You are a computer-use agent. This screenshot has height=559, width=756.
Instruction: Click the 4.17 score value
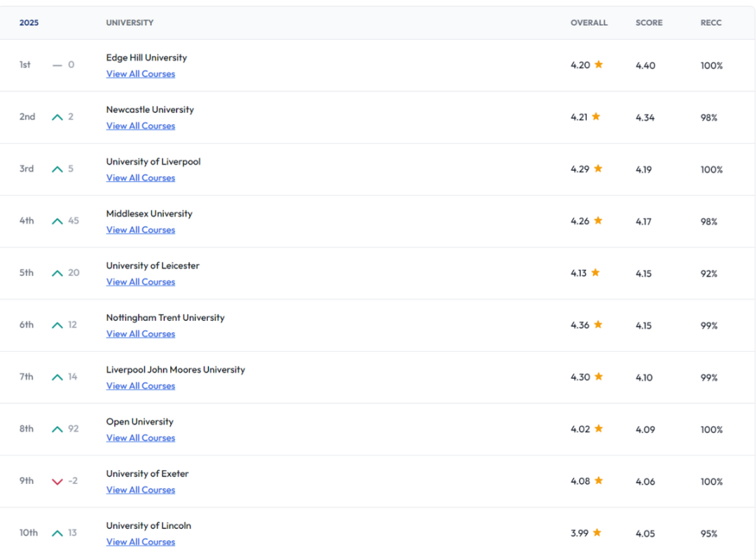coord(643,222)
